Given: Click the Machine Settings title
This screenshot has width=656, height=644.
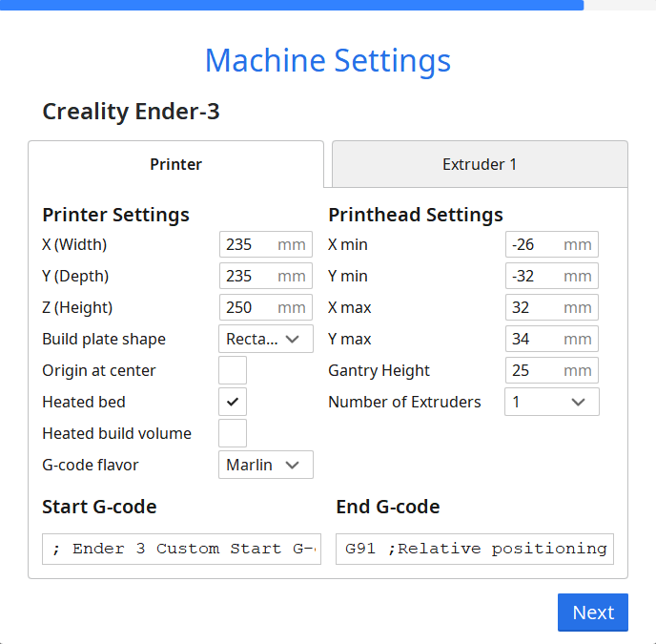Looking at the screenshot, I should 328,61.
